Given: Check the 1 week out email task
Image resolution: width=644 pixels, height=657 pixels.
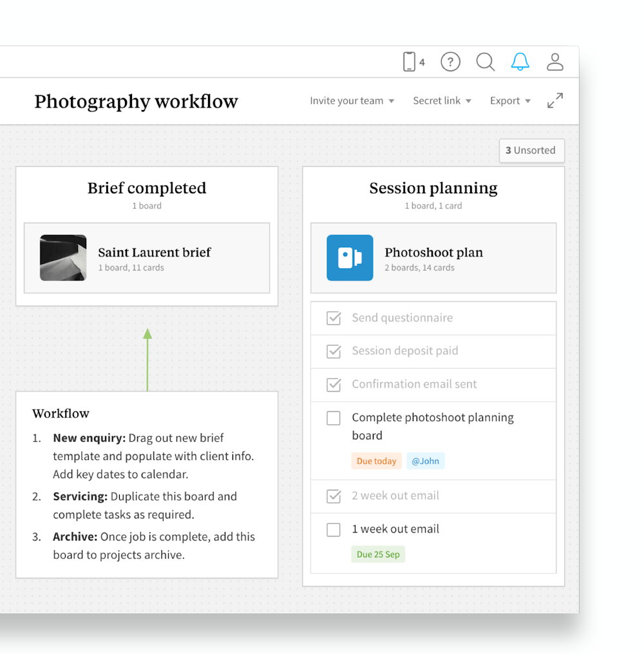Looking at the screenshot, I should [x=334, y=529].
